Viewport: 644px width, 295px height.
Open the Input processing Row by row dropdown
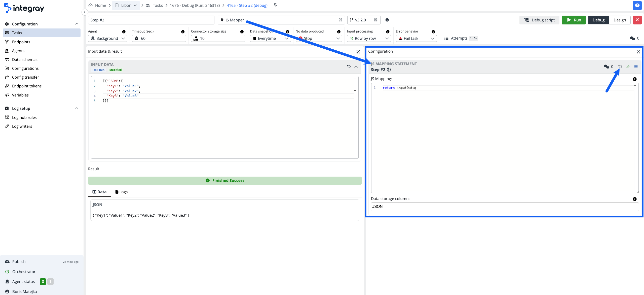[x=369, y=38]
